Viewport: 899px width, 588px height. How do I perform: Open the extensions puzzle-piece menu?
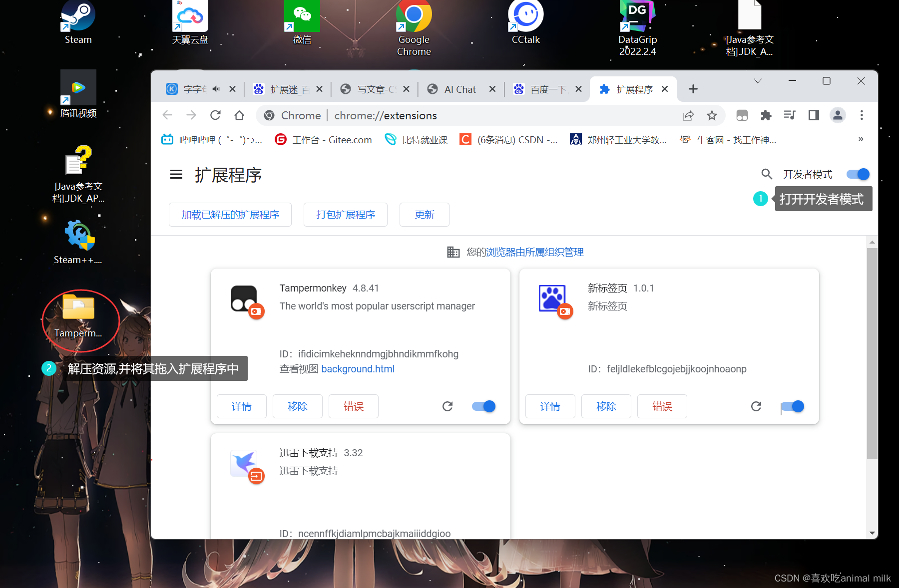click(766, 116)
